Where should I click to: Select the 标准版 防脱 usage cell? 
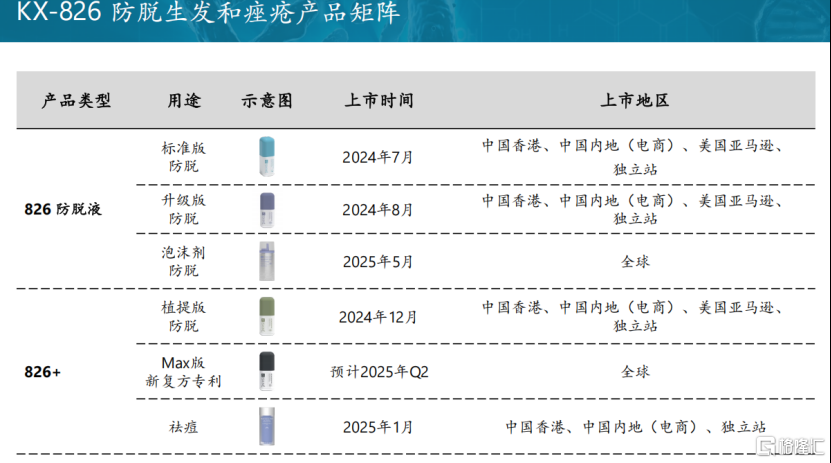click(x=183, y=157)
